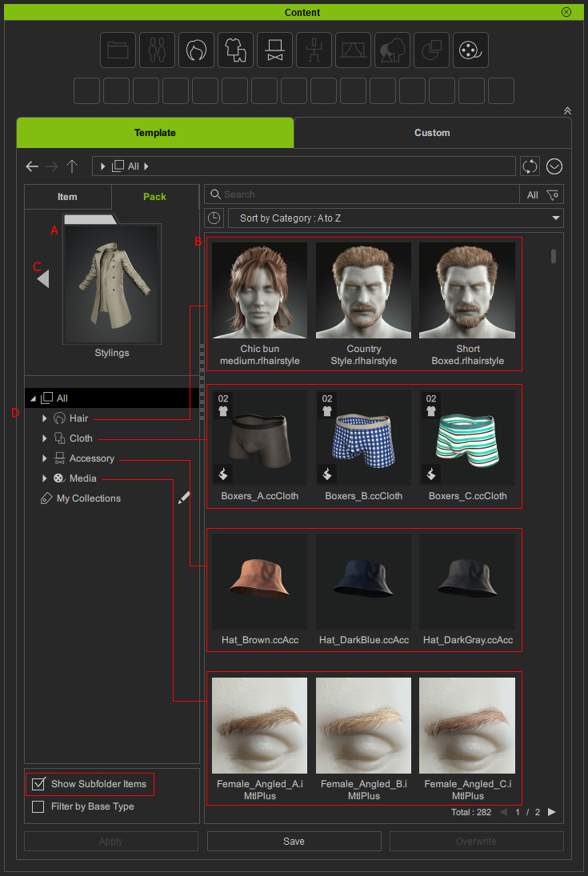Expand the Accessory tree node

pos(45,458)
